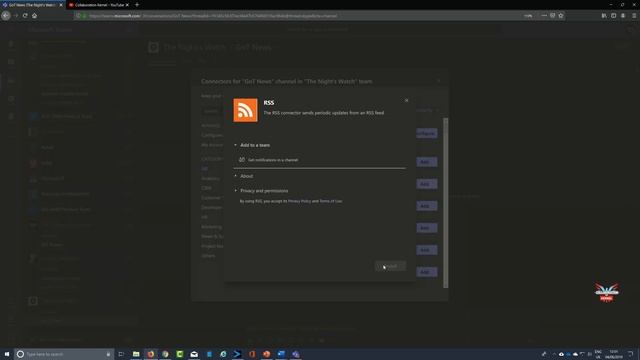Viewport: 640px width, 360px height.
Task: Close the Collaboration Kernel YouTube tab
Action: [x=127, y=5]
